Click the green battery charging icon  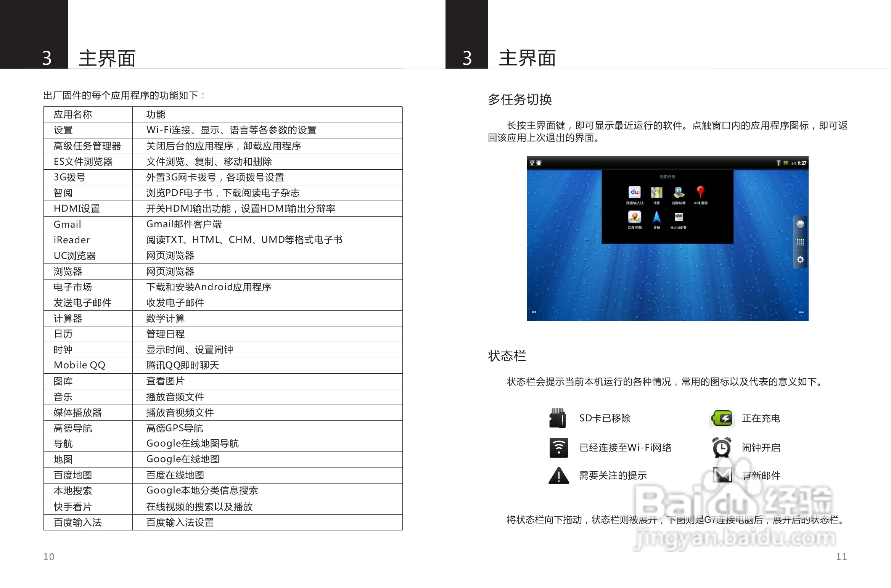pos(722,418)
